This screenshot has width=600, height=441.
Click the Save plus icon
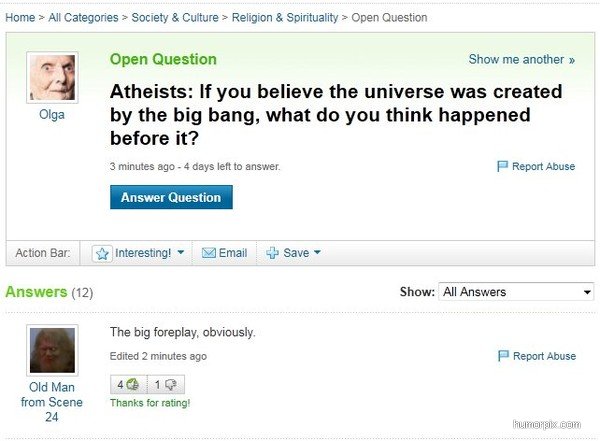(x=272, y=254)
